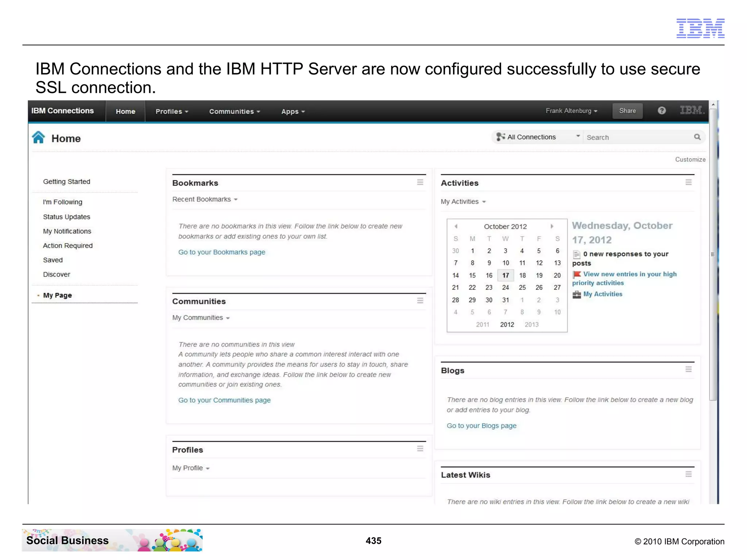Screen dimensions: 747x560
Task: Click the red flag high priority icon
Action: pos(577,274)
